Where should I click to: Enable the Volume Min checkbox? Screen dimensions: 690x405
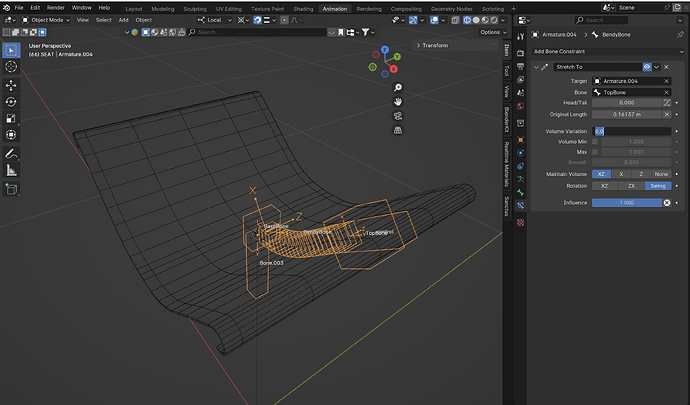pos(595,142)
